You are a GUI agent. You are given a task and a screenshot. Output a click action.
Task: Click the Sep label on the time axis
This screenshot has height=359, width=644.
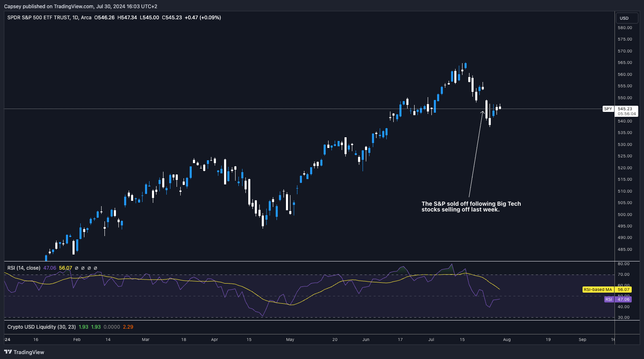point(583,340)
